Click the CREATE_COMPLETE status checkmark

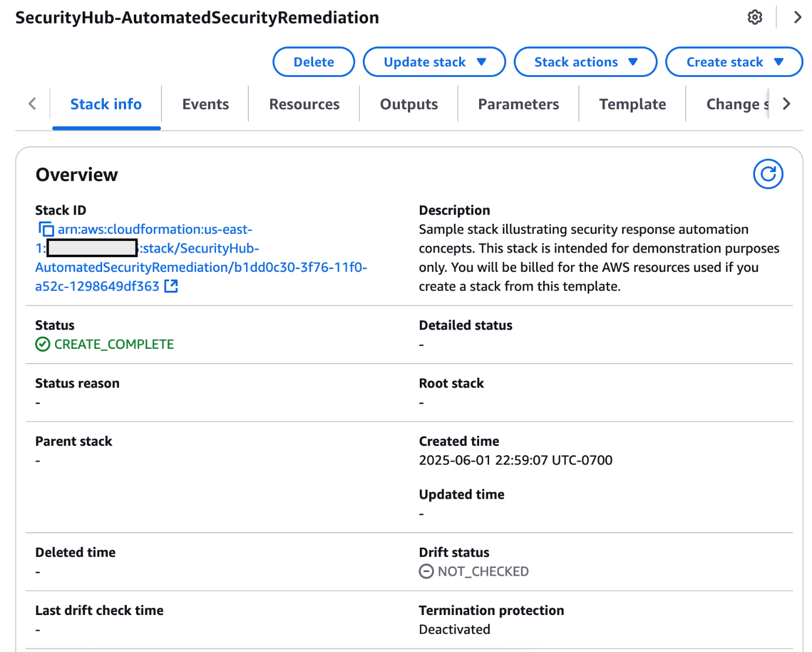click(x=42, y=344)
